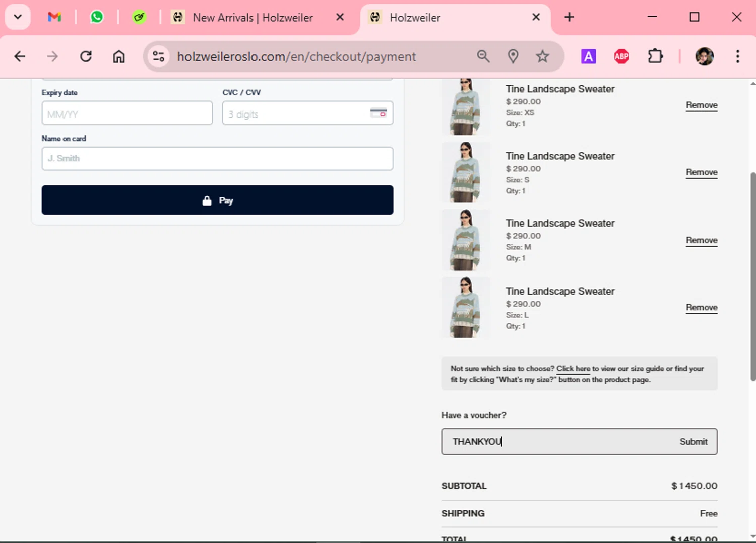Focus the CVC / CVV field
Image resolution: width=756 pixels, height=543 pixels.
tap(307, 113)
